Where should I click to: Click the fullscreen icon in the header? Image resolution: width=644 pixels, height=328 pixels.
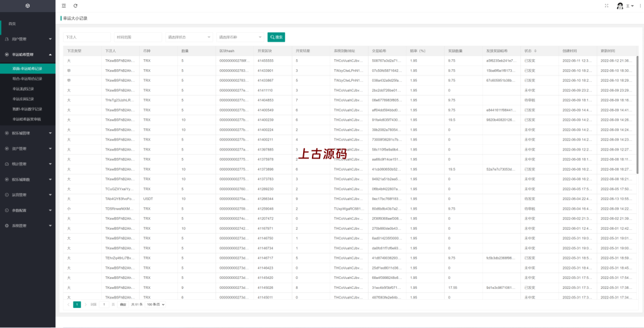[x=607, y=6]
